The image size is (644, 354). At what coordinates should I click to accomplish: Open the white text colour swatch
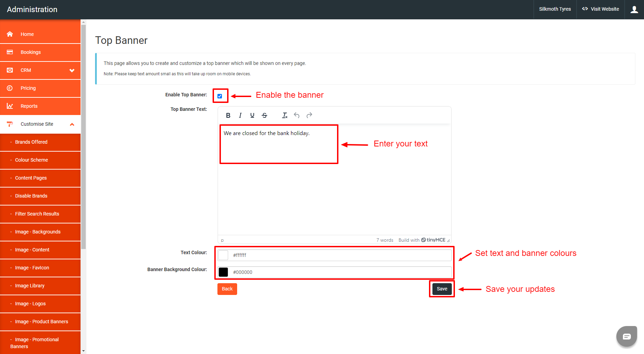[223, 255]
